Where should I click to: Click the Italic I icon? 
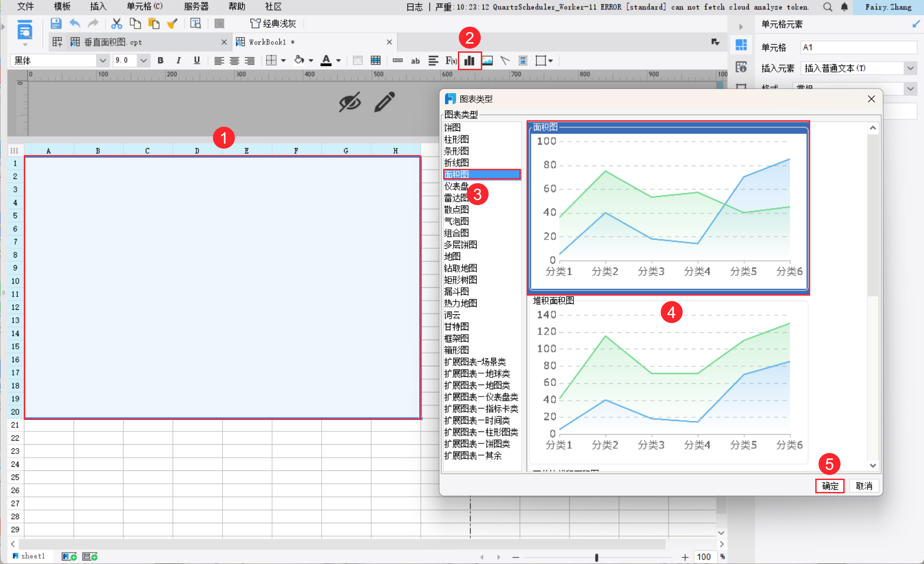tap(178, 61)
